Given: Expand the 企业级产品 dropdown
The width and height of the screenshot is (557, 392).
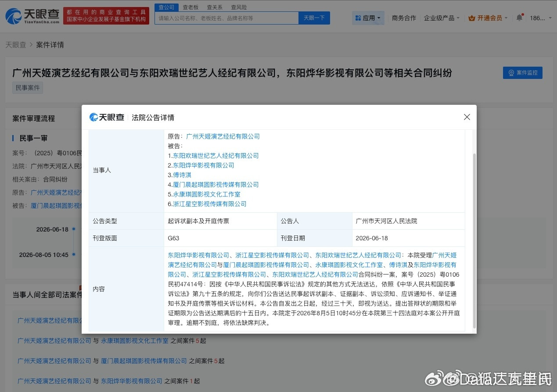Looking at the screenshot, I should point(442,18).
